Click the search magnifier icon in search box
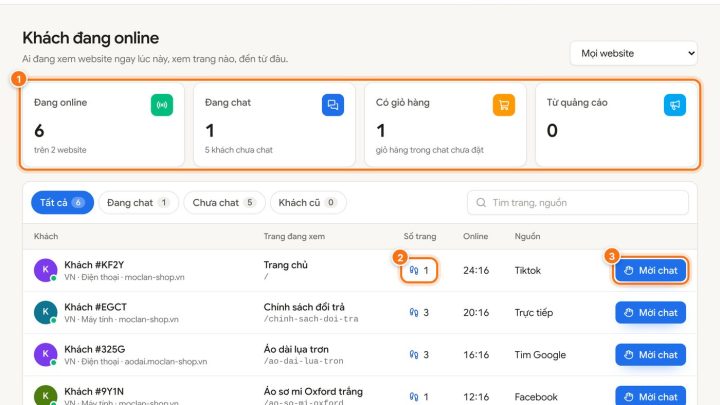720x405 pixels. tap(481, 202)
